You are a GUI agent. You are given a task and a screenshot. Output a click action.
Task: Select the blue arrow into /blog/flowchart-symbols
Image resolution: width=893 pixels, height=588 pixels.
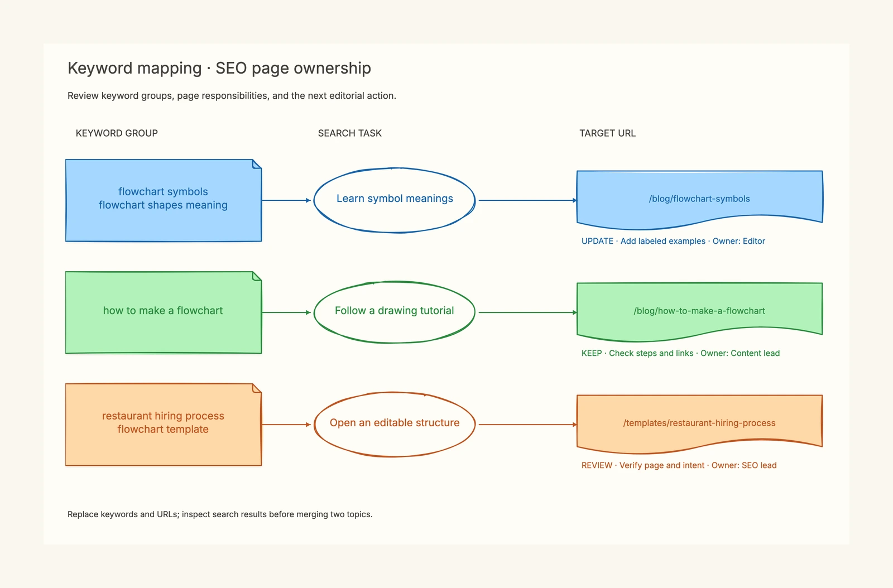coord(528,200)
